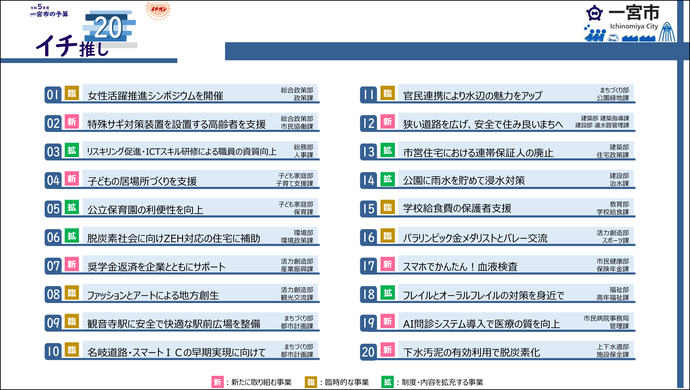This screenshot has width=690, height=390.
Task: Open item 14 公園に雨水を貯めて浸水対策
Action: click(497, 180)
